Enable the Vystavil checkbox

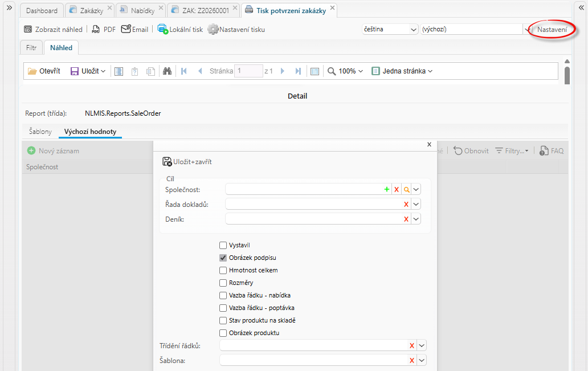(223, 245)
